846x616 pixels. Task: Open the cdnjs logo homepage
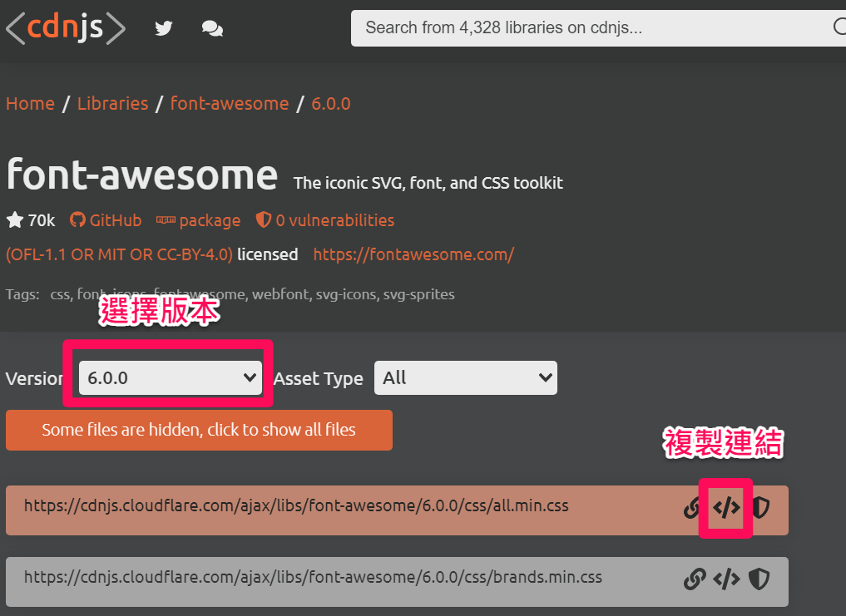pyautogui.click(x=66, y=27)
